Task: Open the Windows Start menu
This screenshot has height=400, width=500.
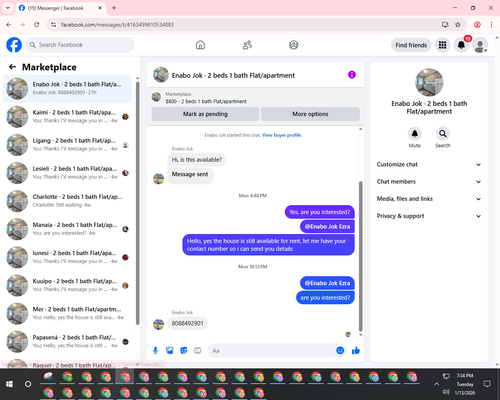Action: (9, 384)
